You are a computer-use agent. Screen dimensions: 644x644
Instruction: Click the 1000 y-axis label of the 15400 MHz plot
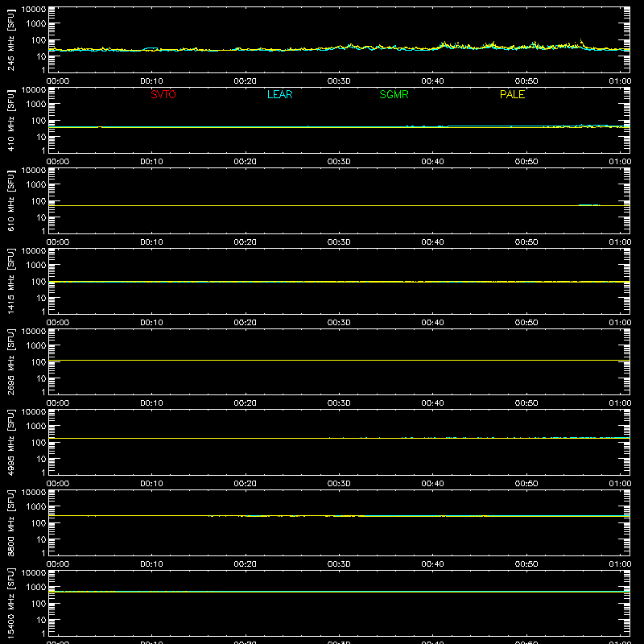pos(36,588)
